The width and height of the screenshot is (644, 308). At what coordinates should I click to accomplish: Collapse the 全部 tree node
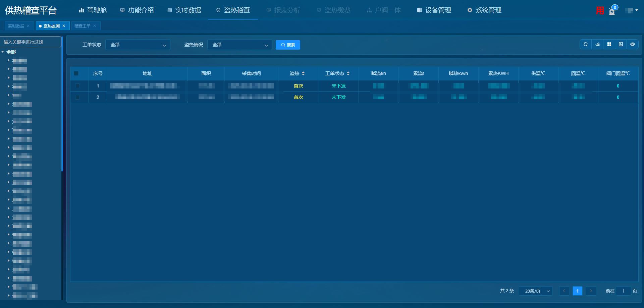coord(3,52)
